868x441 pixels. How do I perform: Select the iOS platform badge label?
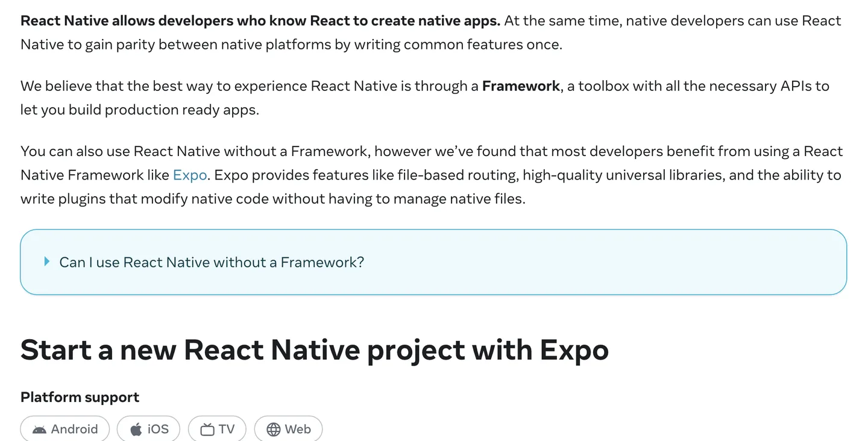click(x=158, y=429)
